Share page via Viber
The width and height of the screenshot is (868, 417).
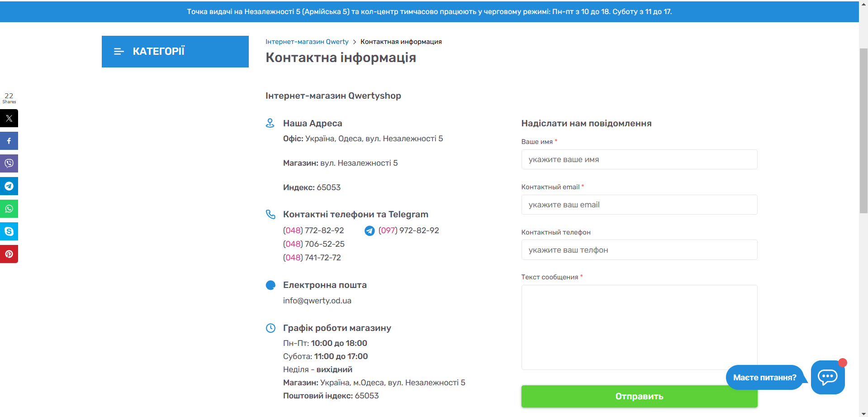coord(9,163)
